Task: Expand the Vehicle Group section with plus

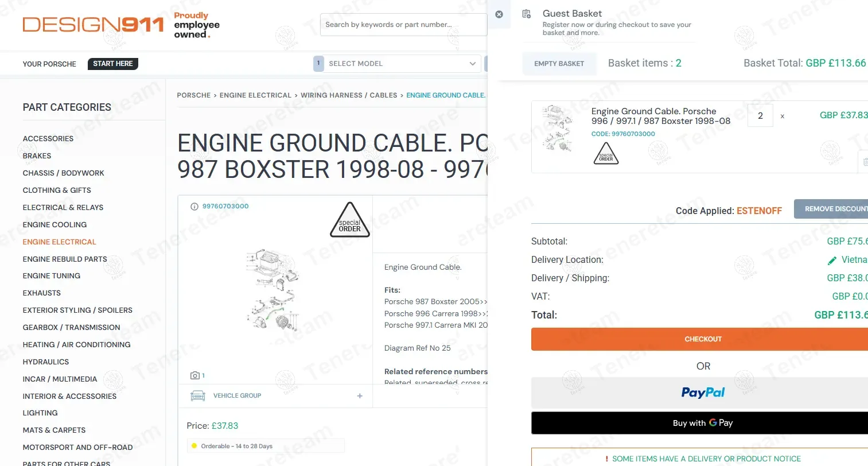Action: coord(360,396)
